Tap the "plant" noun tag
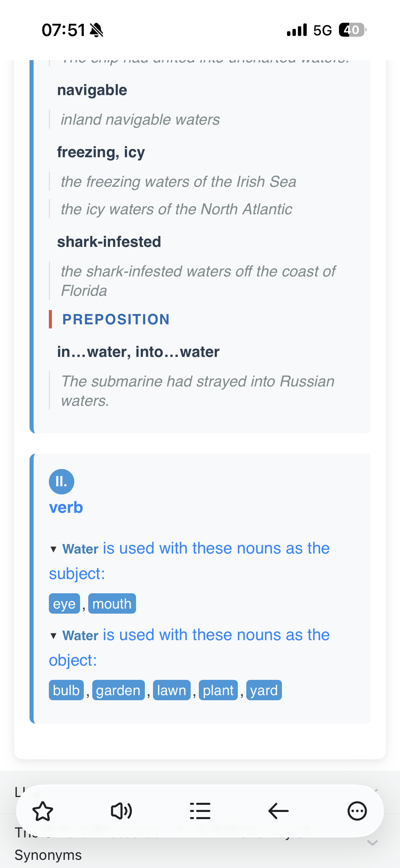 [218, 690]
